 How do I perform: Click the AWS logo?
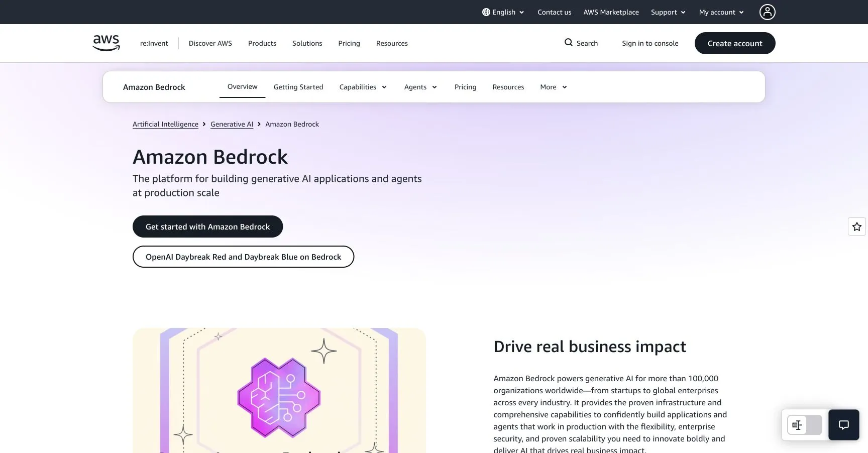pos(106,43)
